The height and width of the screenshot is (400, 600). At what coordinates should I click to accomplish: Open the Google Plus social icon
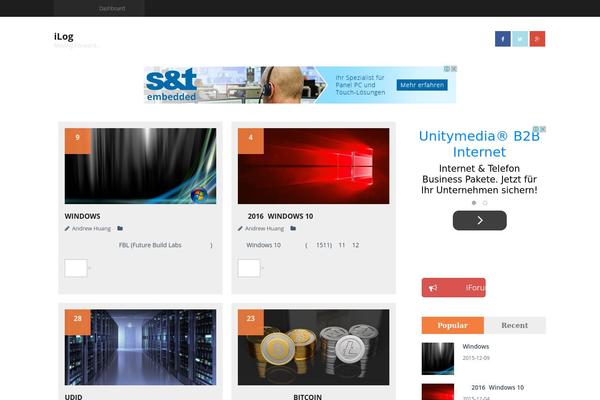click(x=537, y=39)
